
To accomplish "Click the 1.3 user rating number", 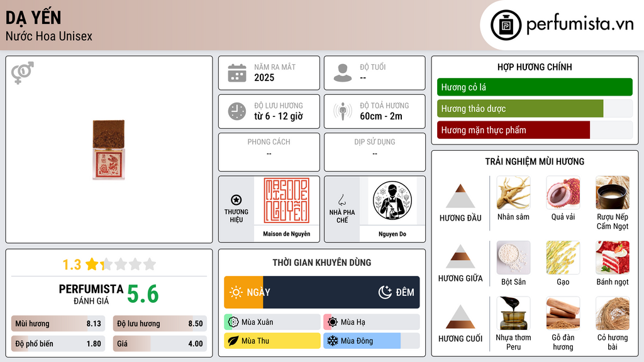I will coord(72,265).
